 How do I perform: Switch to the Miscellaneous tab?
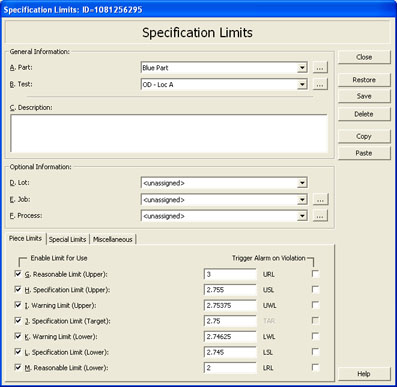tap(113, 239)
